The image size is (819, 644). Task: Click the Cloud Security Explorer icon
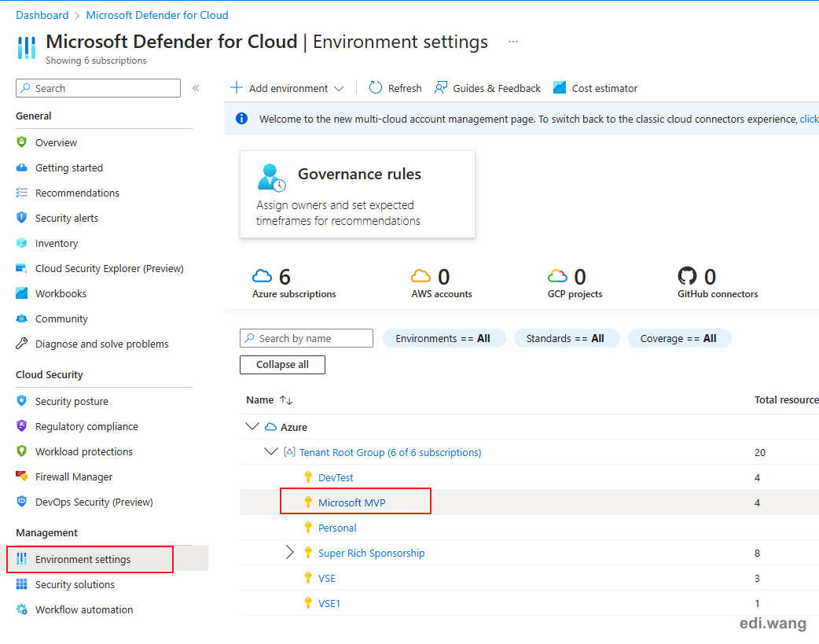tap(21, 268)
